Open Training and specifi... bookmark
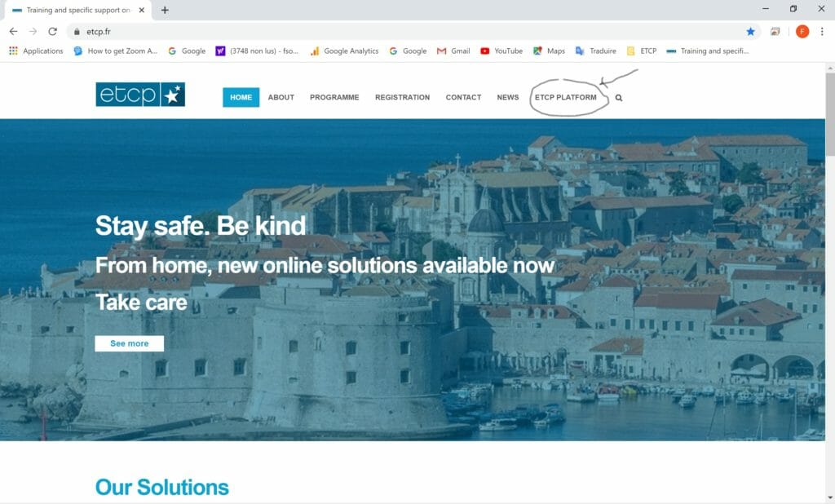 (707, 51)
